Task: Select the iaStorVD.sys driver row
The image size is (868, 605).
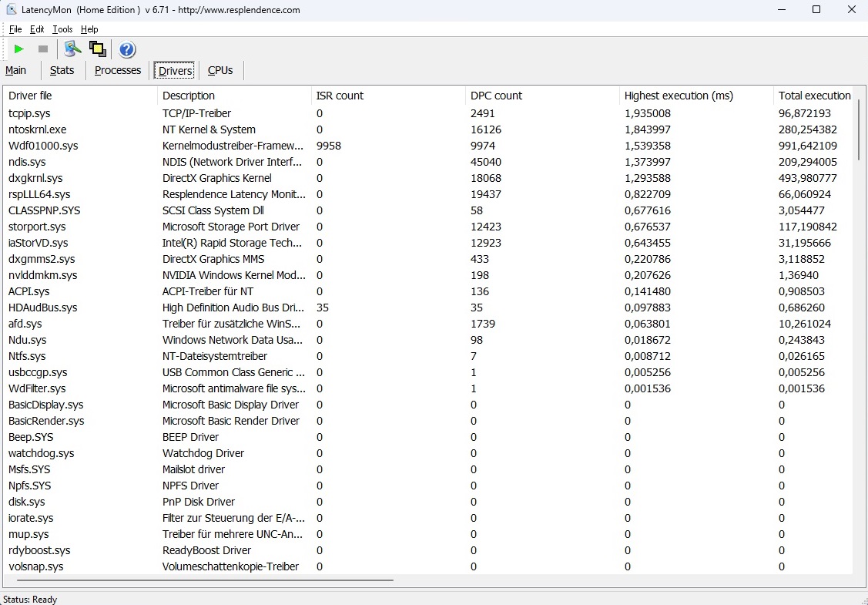Action: [428, 243]
